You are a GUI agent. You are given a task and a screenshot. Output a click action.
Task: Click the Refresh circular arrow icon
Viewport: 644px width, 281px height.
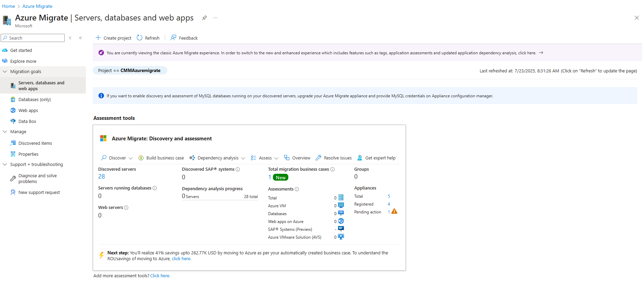coord(140,38)
